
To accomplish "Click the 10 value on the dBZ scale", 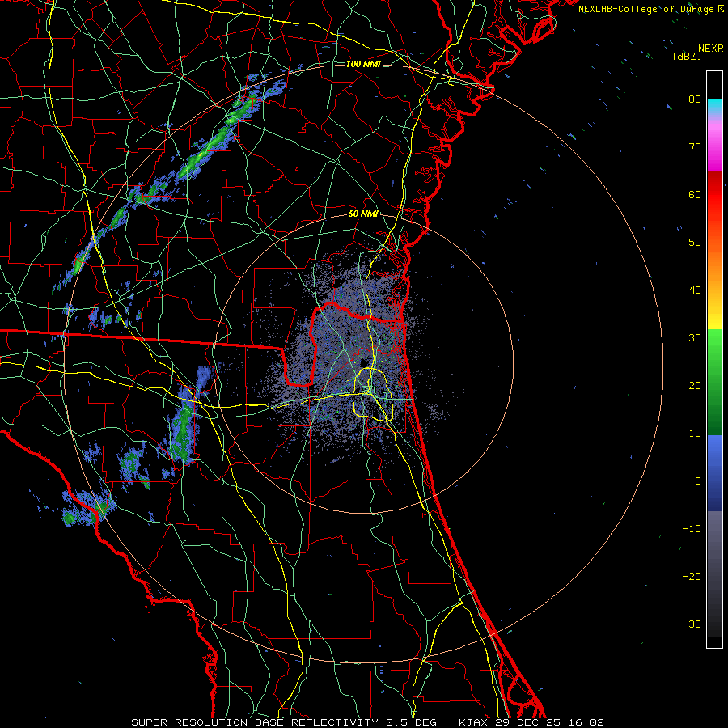I will [x=695, y=434].
